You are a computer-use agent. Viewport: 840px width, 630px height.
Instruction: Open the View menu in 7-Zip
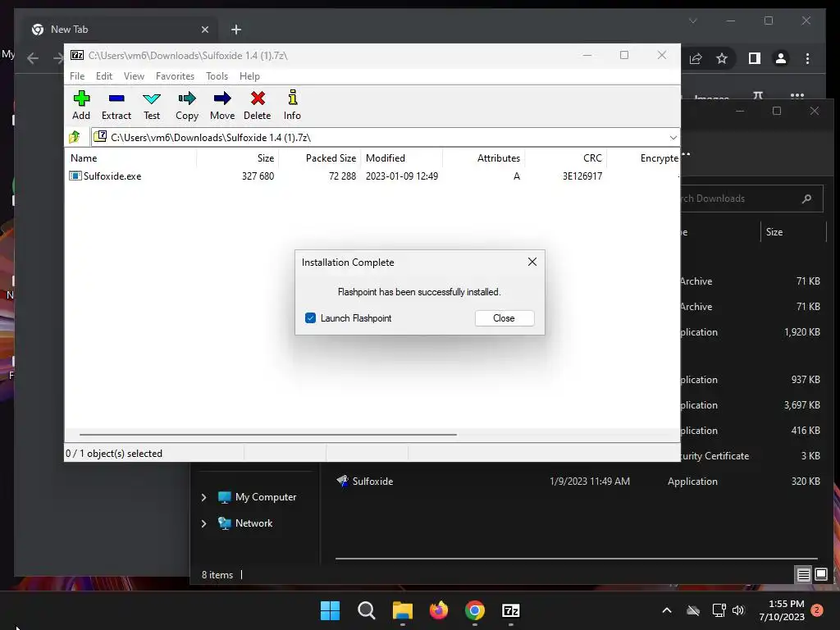[134, 76]
